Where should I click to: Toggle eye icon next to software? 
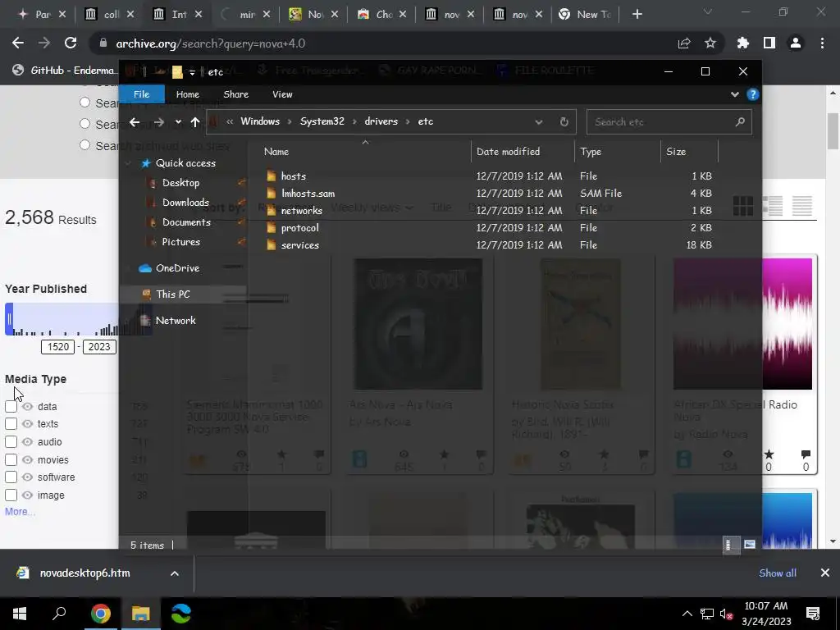[27, 477]
